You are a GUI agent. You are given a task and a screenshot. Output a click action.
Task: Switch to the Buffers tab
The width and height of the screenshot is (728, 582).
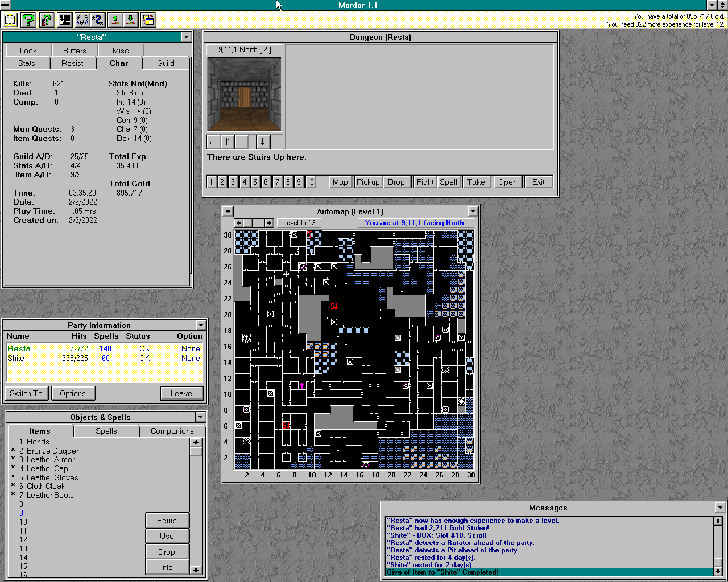point(75,51)
